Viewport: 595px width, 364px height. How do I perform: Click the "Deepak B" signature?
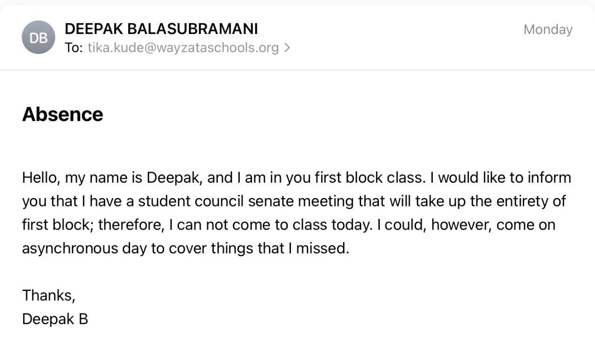(x=55, y=319)
